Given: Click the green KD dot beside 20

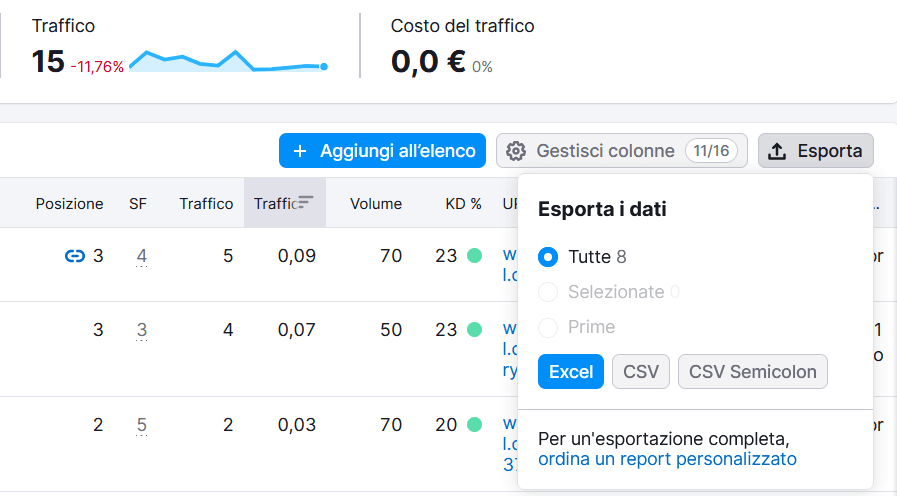Looking at the screenshot, I should pos(474,425).
